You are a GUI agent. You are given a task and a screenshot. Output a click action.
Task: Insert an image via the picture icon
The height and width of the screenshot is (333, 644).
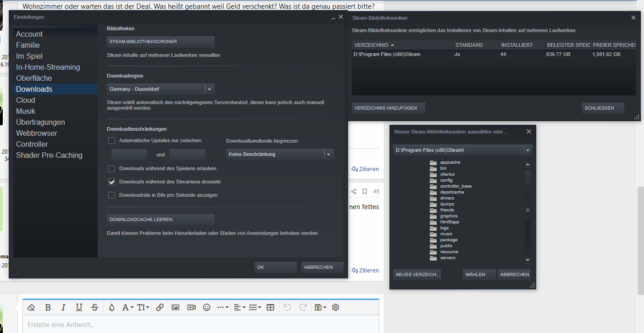tap(175, 307)
